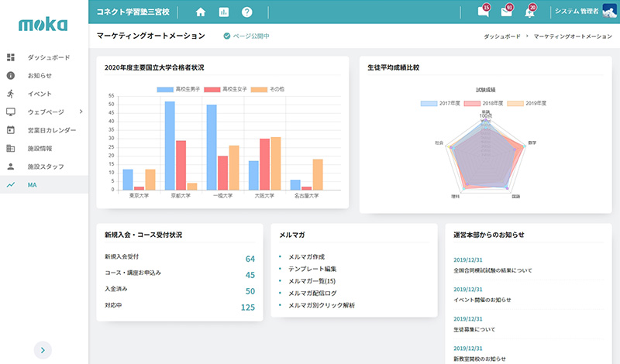Open the システム管理者 user menu
The width and height of the screenshot is (620, 364).
[x=576, y=12]
